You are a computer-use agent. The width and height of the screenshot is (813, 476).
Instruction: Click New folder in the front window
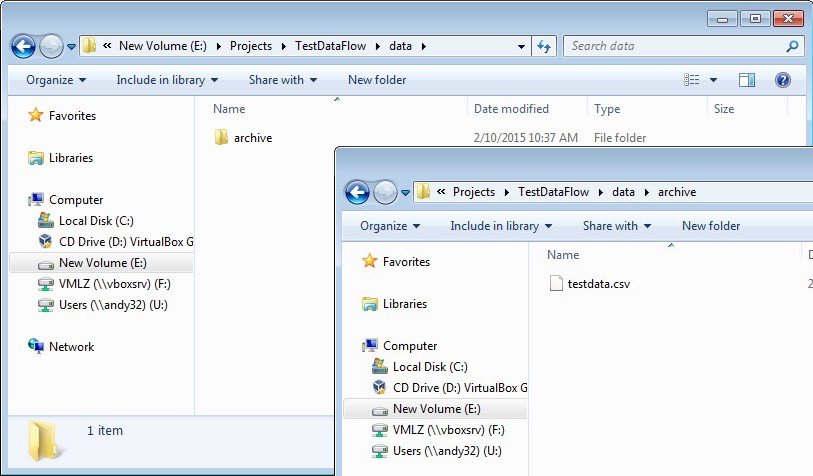coord(711,226)
